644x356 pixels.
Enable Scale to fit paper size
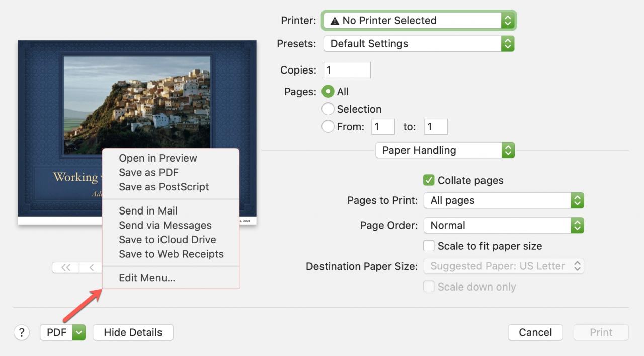point(429,246)
